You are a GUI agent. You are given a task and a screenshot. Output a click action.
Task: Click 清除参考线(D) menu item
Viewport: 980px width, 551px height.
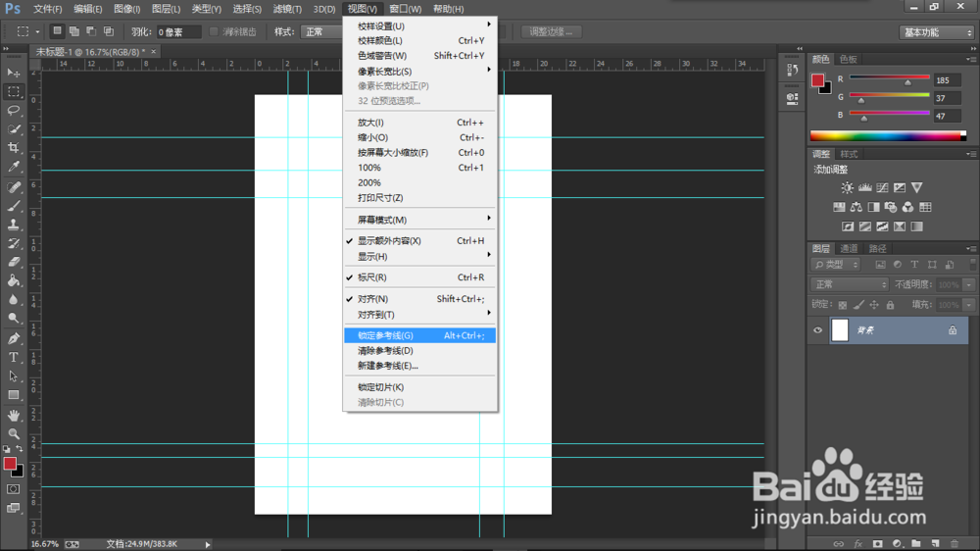coord(420,351)
